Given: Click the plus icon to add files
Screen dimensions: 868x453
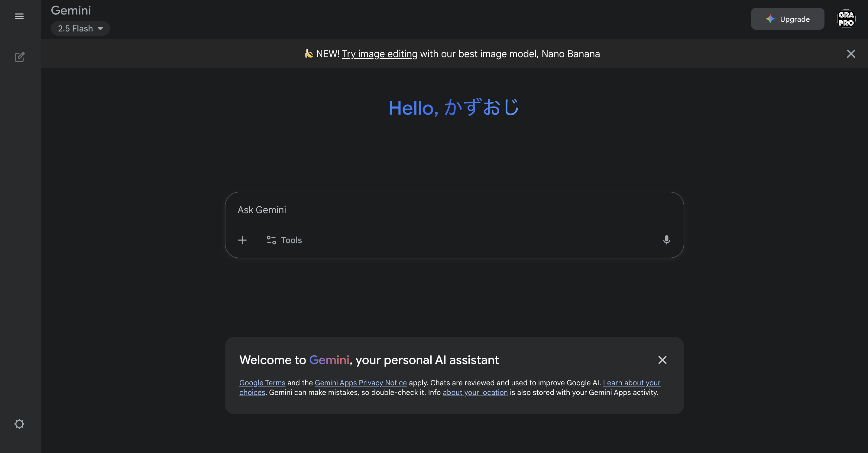Looking at the screenshot, I should [242, 240].
